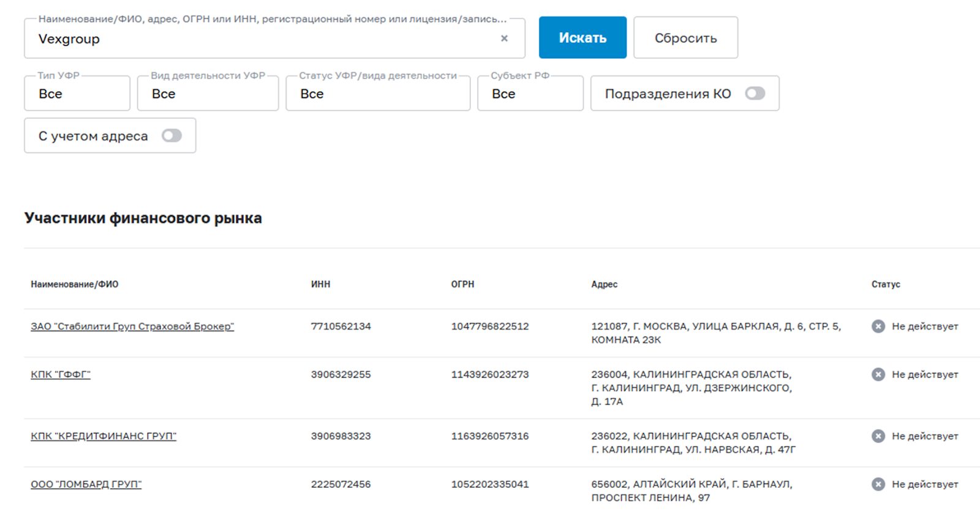Screen dimensions: 980x511
Task: Select ИНН value 3906983323
Action: tap(341, 436)
